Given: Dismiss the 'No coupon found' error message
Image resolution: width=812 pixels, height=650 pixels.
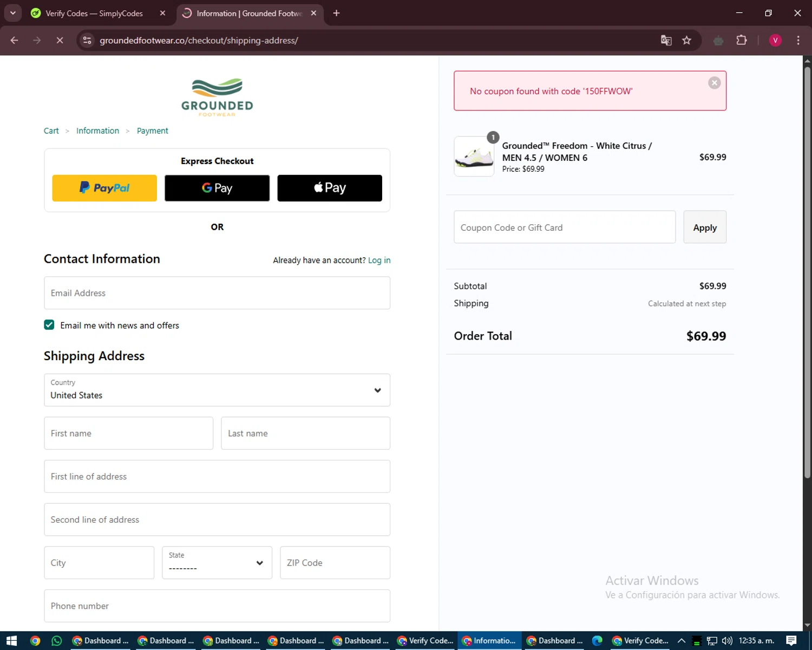Looking at the screenshot, I should pyautogui.click(x=714, y=83).
